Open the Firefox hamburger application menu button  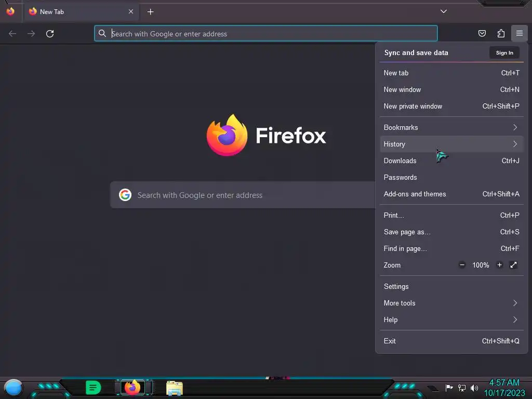519,33
